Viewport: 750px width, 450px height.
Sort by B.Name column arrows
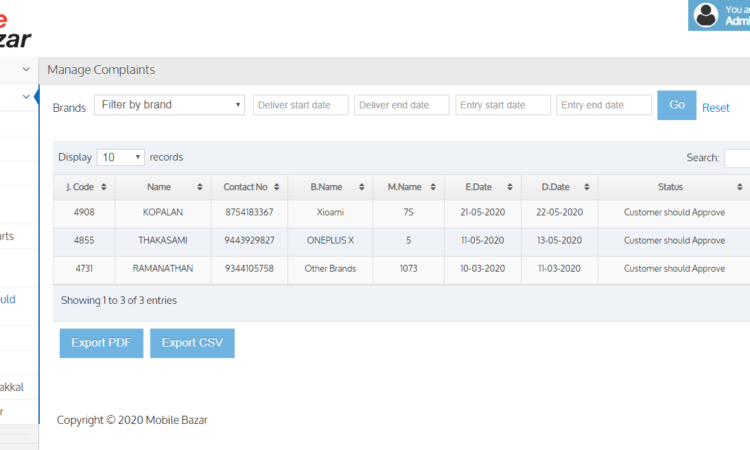363,187
